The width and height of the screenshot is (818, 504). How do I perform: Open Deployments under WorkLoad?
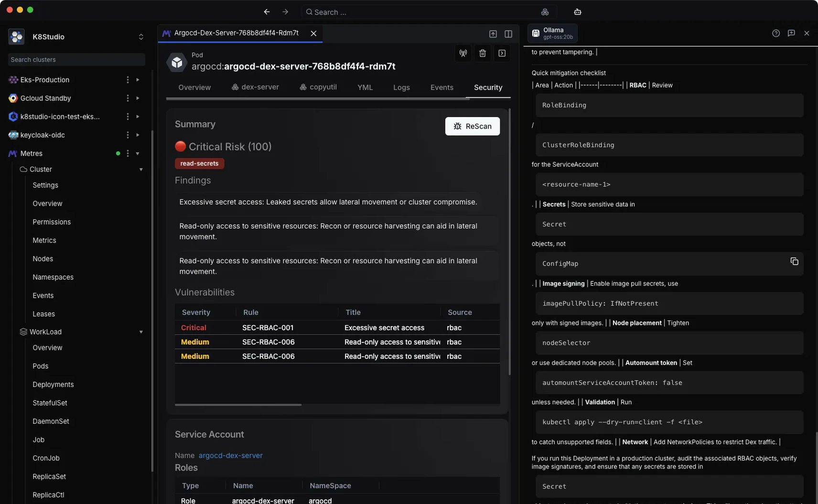coord(53,385)
